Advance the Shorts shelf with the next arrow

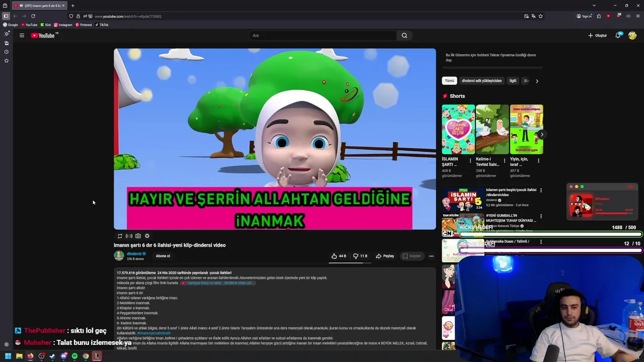pos(541,135)
